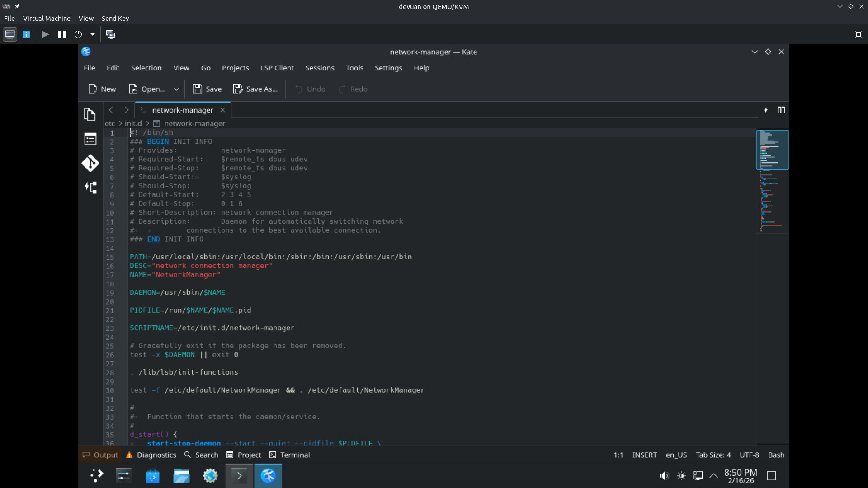Pause the virtual machine
868x488 pixels.
[x=62, y=34]
